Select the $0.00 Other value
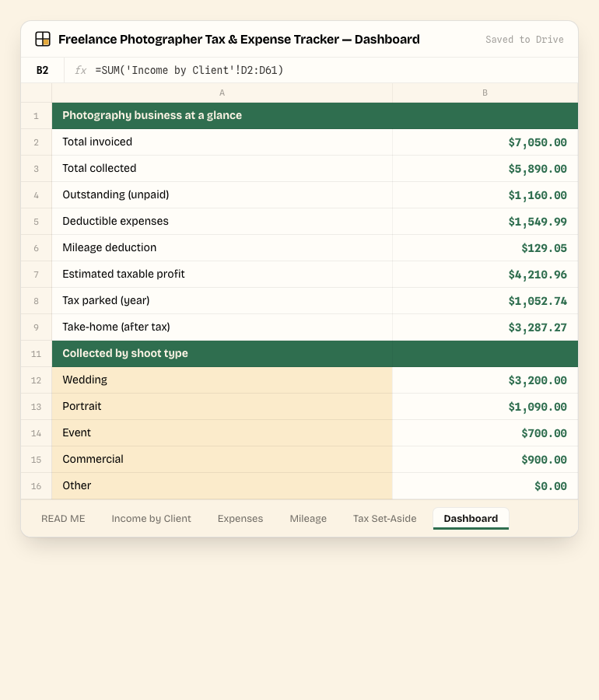 (485, 485)
